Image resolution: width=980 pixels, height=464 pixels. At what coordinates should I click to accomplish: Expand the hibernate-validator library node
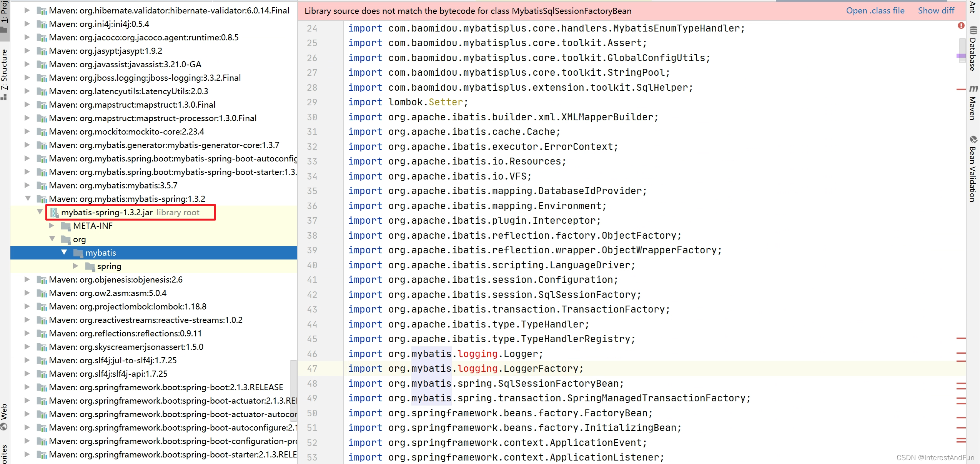(27, 10)
